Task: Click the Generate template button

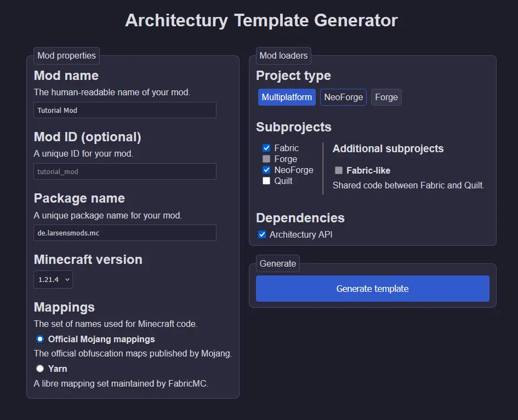Action: [373, 289]
